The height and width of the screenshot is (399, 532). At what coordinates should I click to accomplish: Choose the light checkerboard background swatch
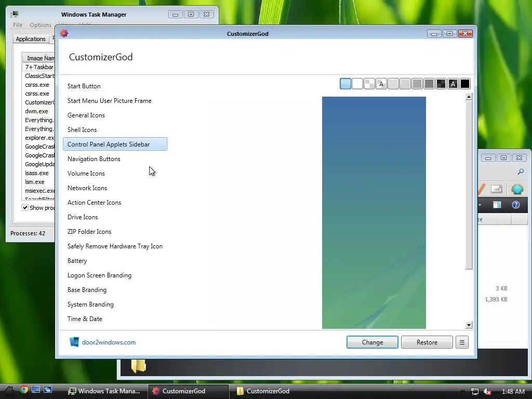click(x=369, y=84)
